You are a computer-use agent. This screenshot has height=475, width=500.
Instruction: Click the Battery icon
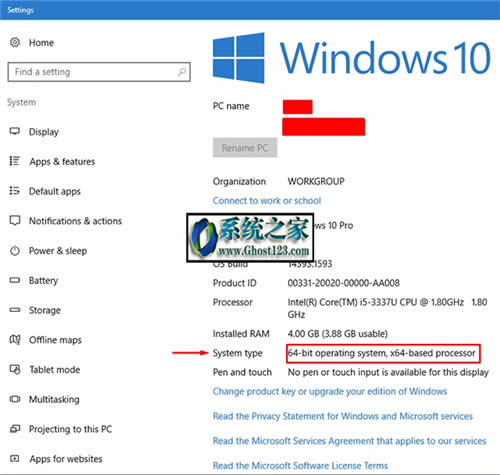pyautogui.click(x=15, y=280)
